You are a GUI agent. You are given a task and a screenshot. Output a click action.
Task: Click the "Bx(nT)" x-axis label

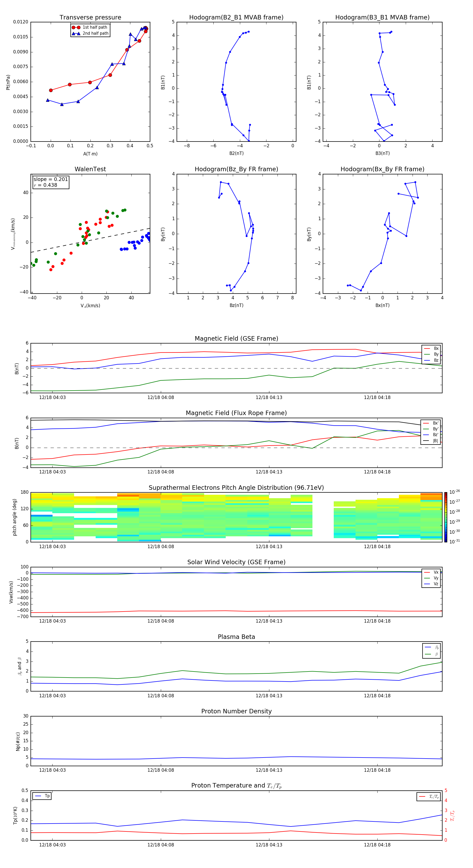(382, 306)
